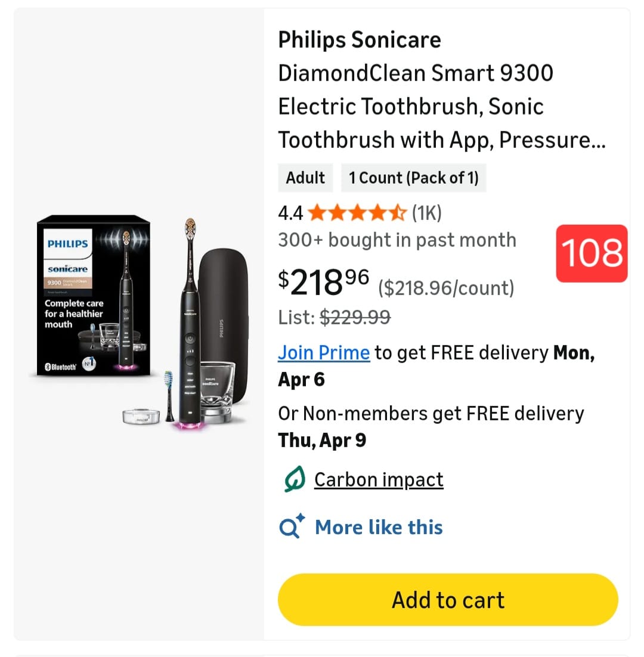644x657 pixels.
Task: Click the struck-through $229.99 list price
Action: [x=355, y=318]
